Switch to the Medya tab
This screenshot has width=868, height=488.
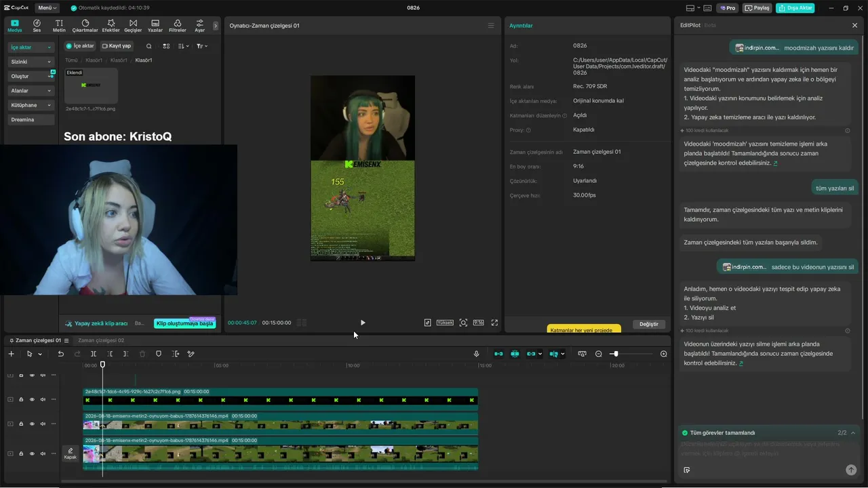14,26
